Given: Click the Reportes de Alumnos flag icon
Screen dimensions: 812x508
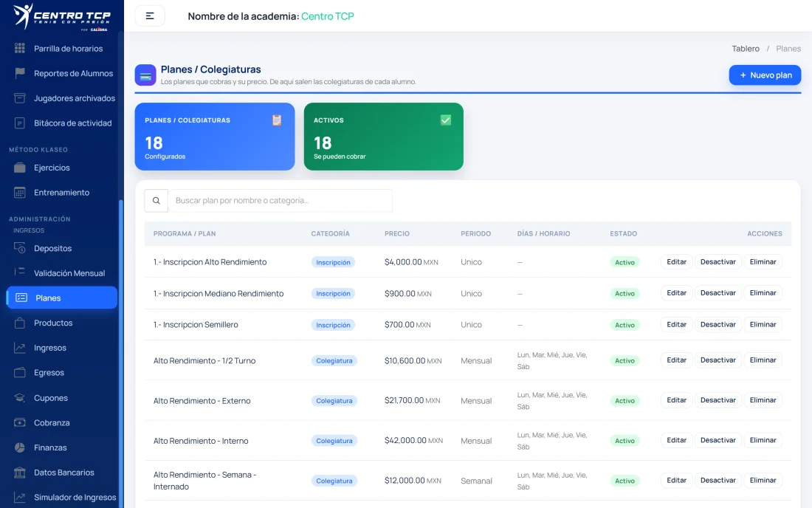Looking at the screenshot, I should click(20, 73).
